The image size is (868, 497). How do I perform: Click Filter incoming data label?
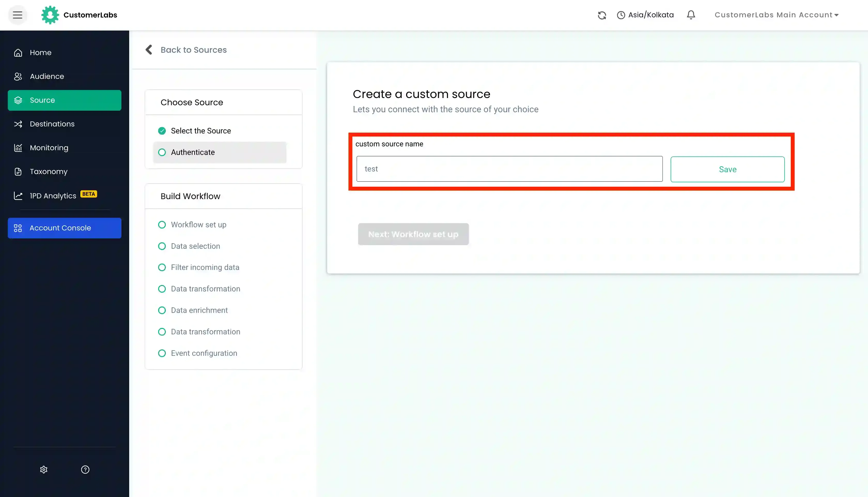pos(205,267)
